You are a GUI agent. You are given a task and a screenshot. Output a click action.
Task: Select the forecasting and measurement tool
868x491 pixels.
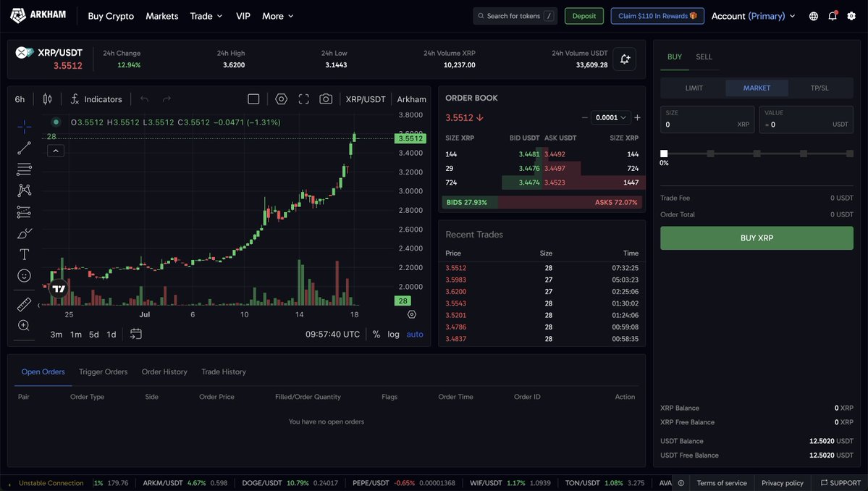point(24,211)
